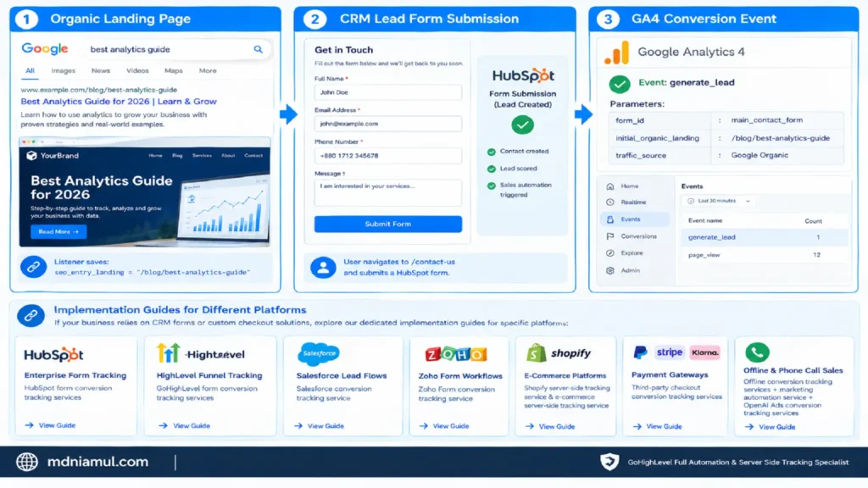
Task: Click the shield icon in footer
Action: click(x=609, y=462)
